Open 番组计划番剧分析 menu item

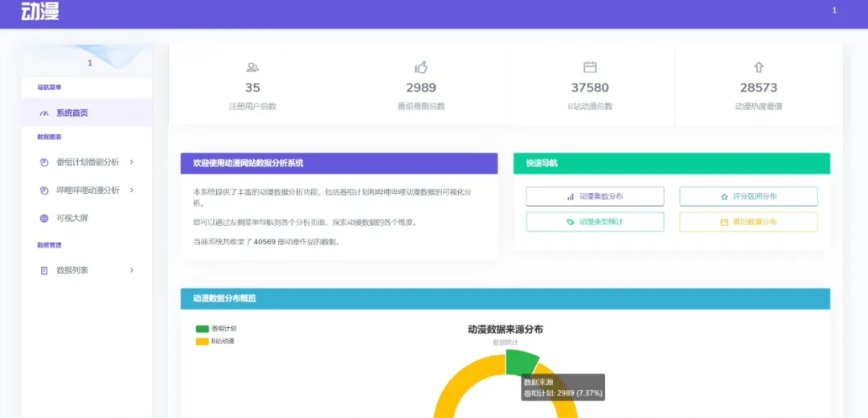point(87,162)
